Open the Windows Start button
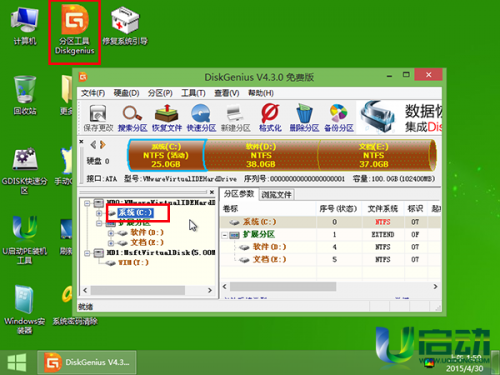The image size is (500, 375). pyautogui.click(x=17, y=362)
